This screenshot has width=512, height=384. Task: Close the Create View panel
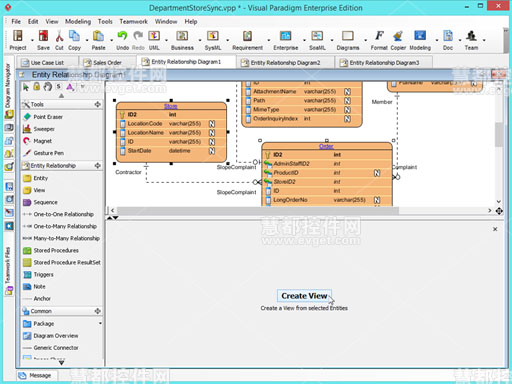[x=495, y=229]
